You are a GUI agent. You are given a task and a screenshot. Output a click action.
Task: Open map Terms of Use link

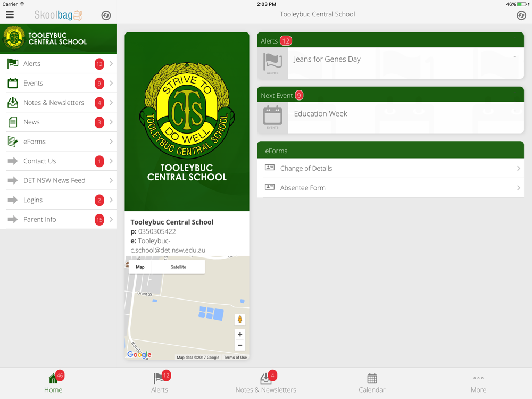click(x=235, y=358)
